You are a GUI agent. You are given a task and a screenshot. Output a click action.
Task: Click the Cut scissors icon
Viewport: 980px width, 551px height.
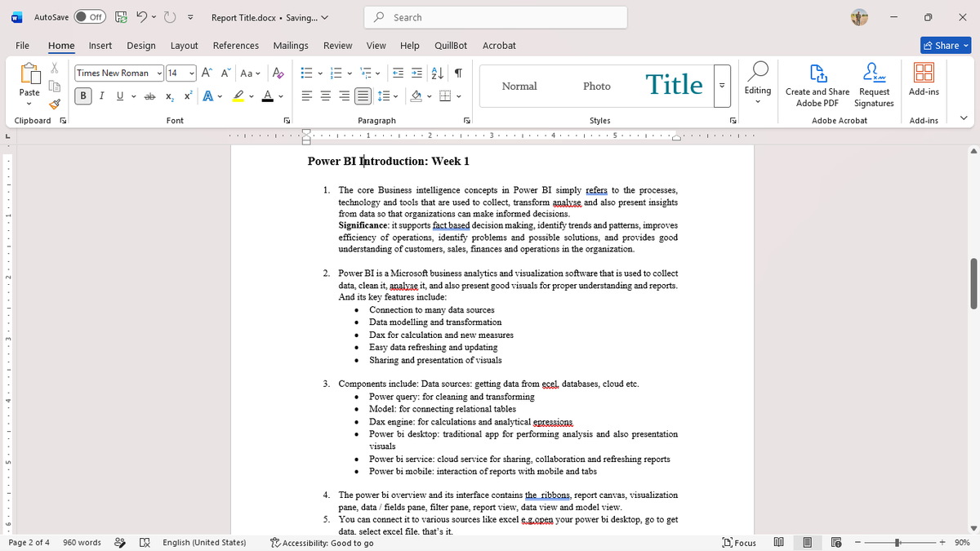55,70
